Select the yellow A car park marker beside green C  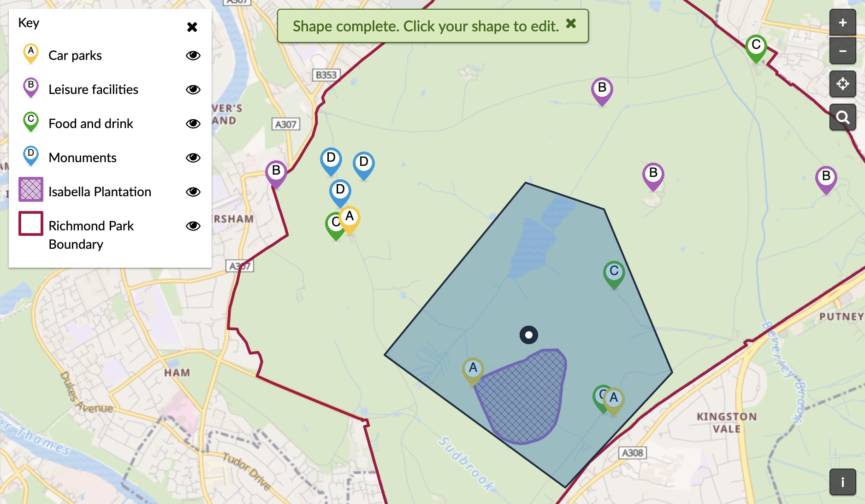click(x=350, y=218)
